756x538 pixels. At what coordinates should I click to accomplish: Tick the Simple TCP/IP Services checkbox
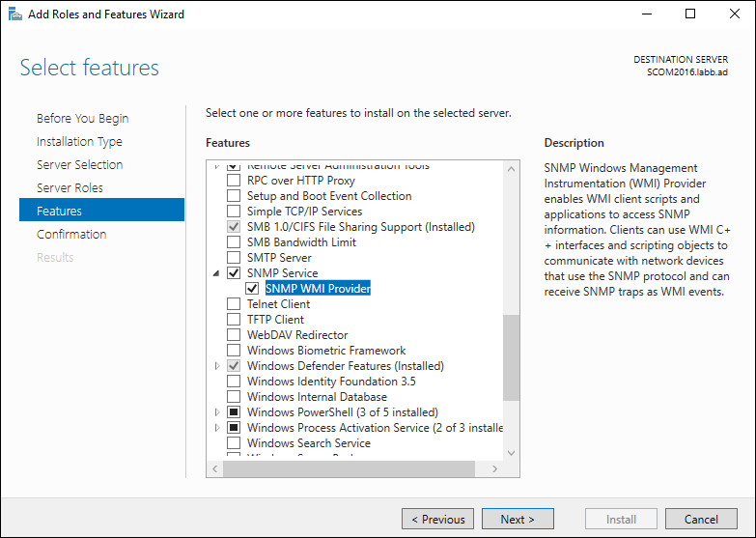click(x=234, y=212)
